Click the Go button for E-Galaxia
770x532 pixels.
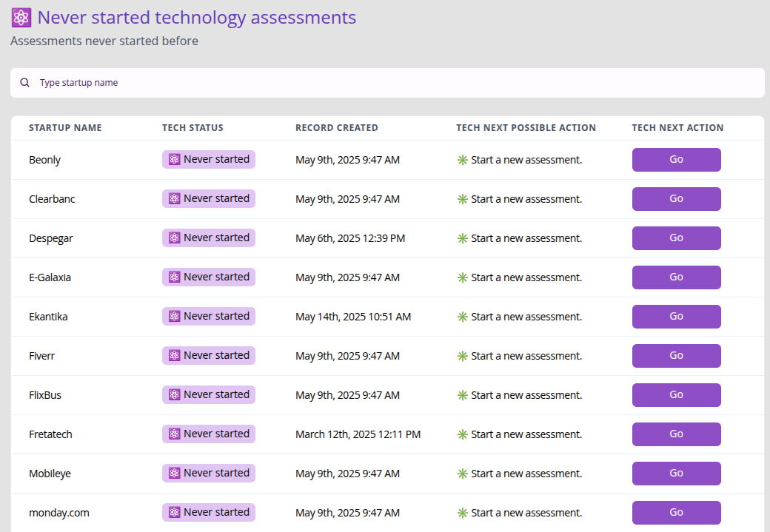pyautogui.click(x=676, y=277)
